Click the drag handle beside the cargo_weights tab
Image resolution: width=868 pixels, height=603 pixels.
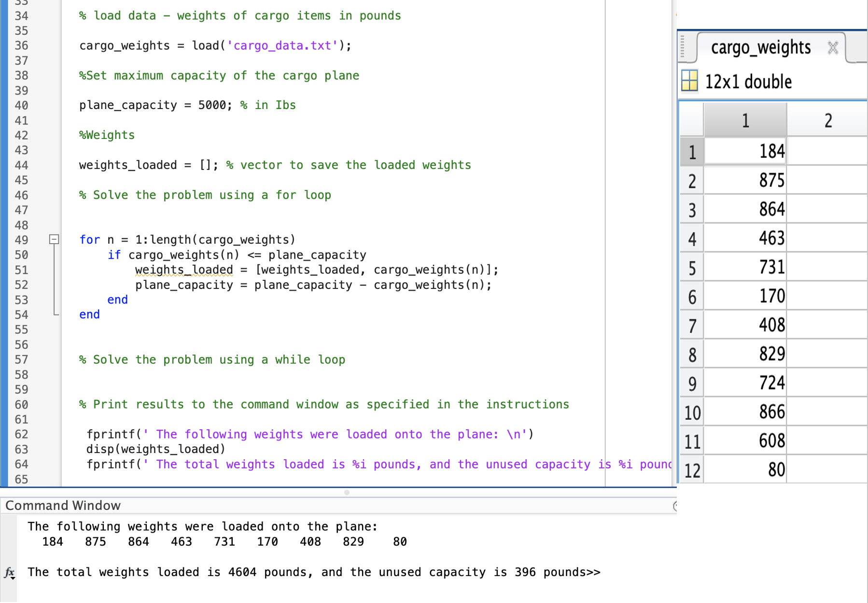(683, 47)
